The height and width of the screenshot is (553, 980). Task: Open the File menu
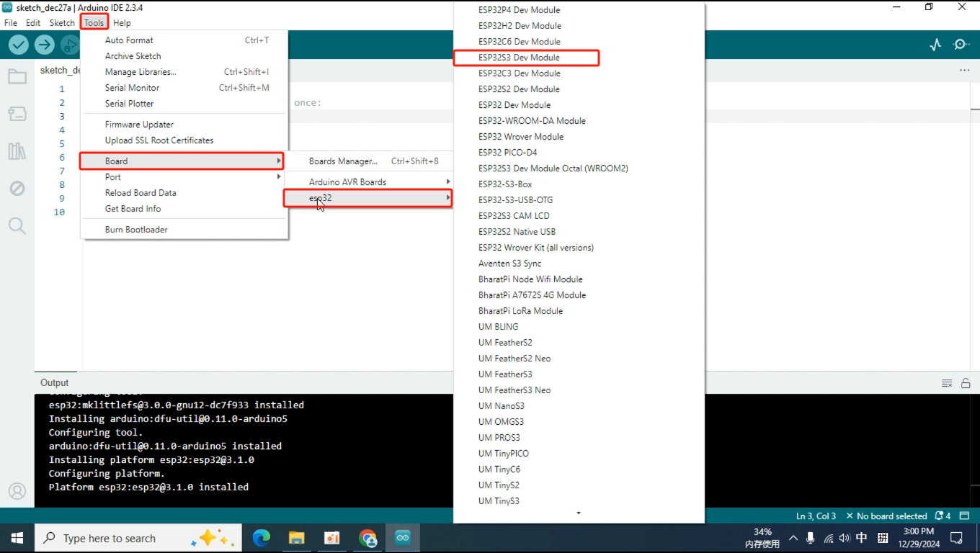click(11, 23)
